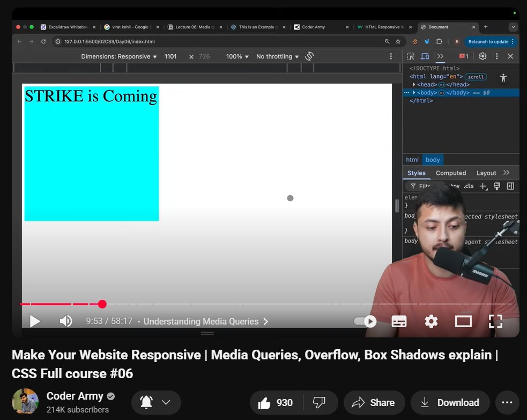This screenshot has width=527, height=420.
Task: Expand the head element node
Action: (414, 84)
